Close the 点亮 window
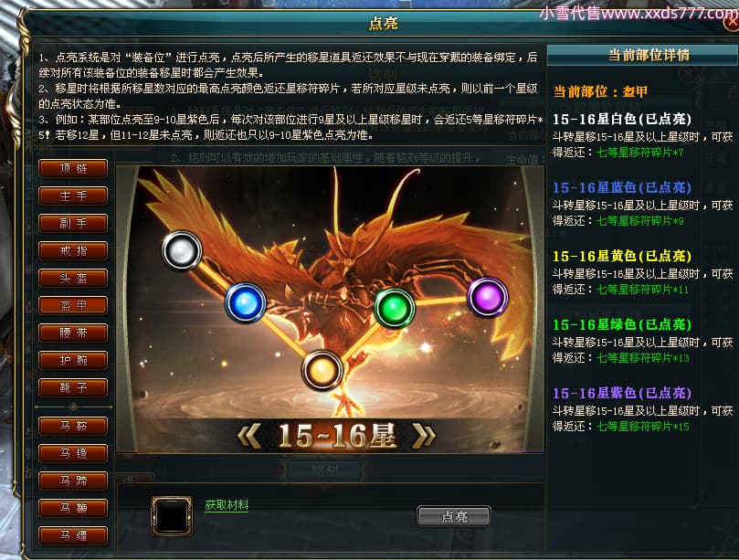 [732, 22]
